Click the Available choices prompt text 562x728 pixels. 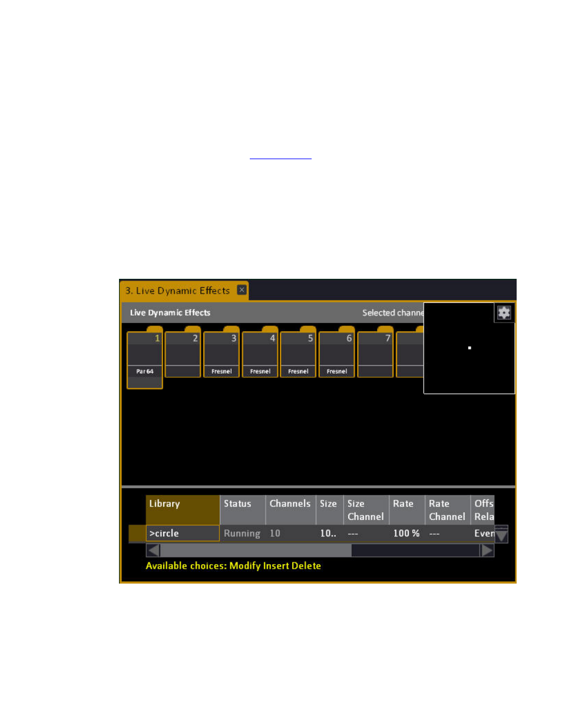[233, 566]
